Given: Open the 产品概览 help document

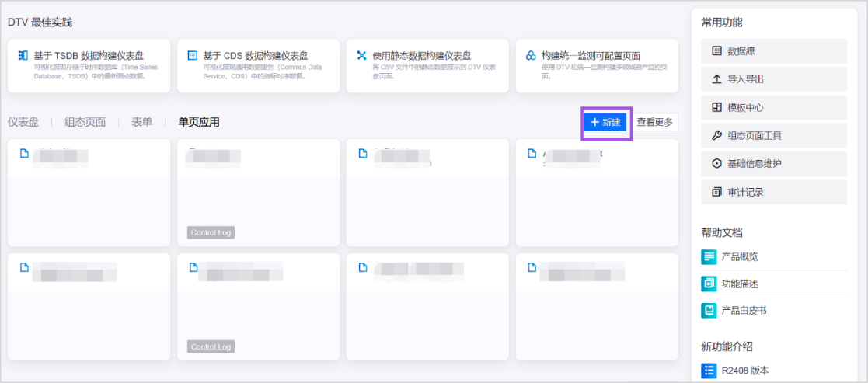Looking at the screenshot, I should point(739,257).
